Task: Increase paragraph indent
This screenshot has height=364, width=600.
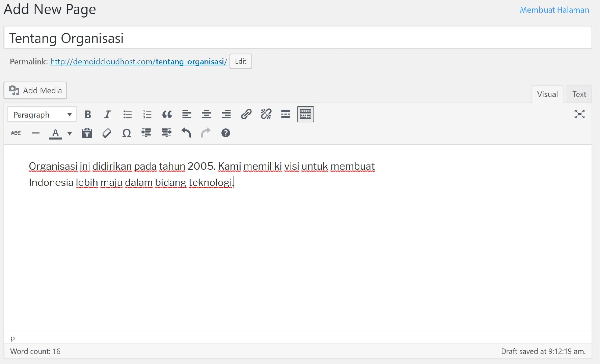Action: (x=166, y=133)
